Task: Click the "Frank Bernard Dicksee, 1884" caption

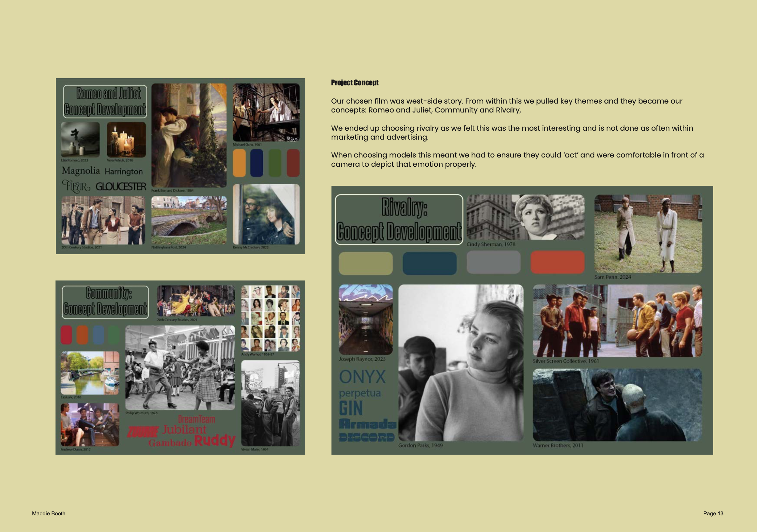Action: click(x=172, y=190)
